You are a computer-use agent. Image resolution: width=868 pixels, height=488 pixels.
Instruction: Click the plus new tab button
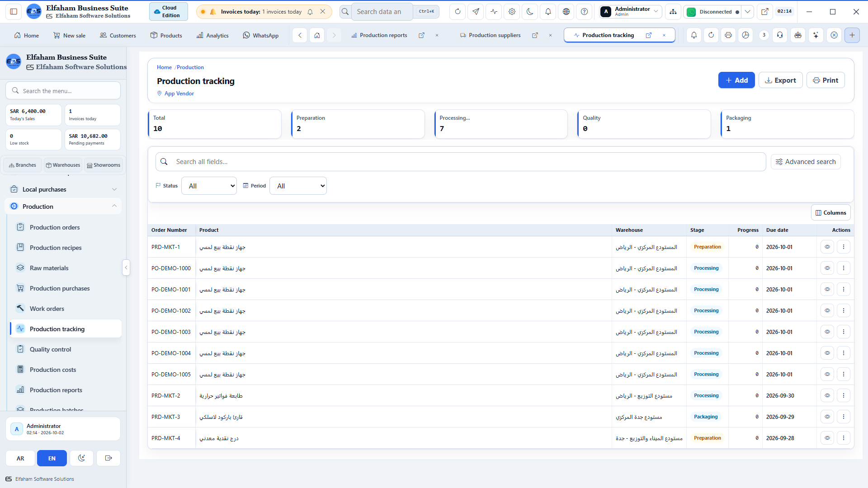(852, 35)
